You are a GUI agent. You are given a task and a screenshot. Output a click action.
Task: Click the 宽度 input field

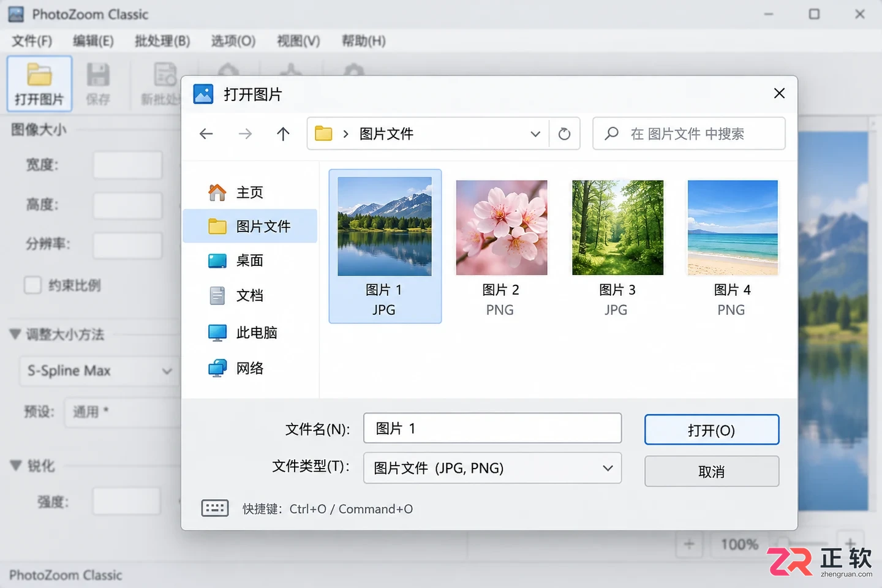tap(127, 165)
